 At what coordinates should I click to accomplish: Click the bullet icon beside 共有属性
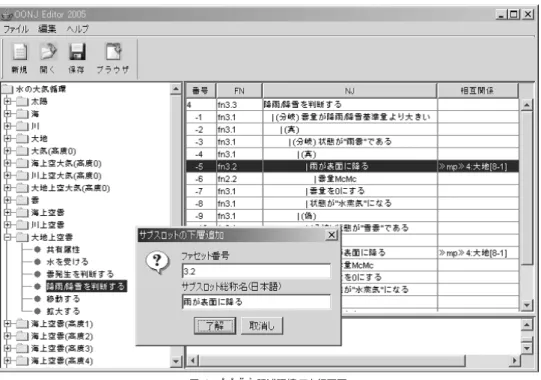click(x=37, y=250)
